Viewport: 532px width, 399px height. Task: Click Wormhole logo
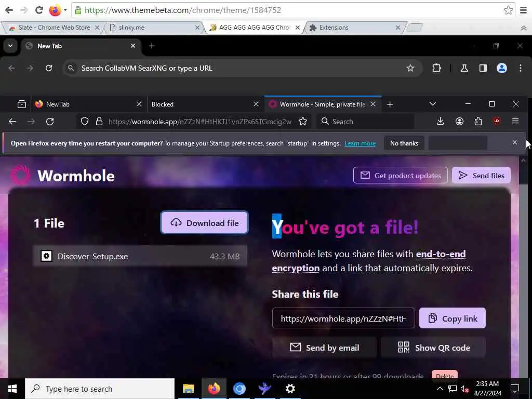click(62, 176)
